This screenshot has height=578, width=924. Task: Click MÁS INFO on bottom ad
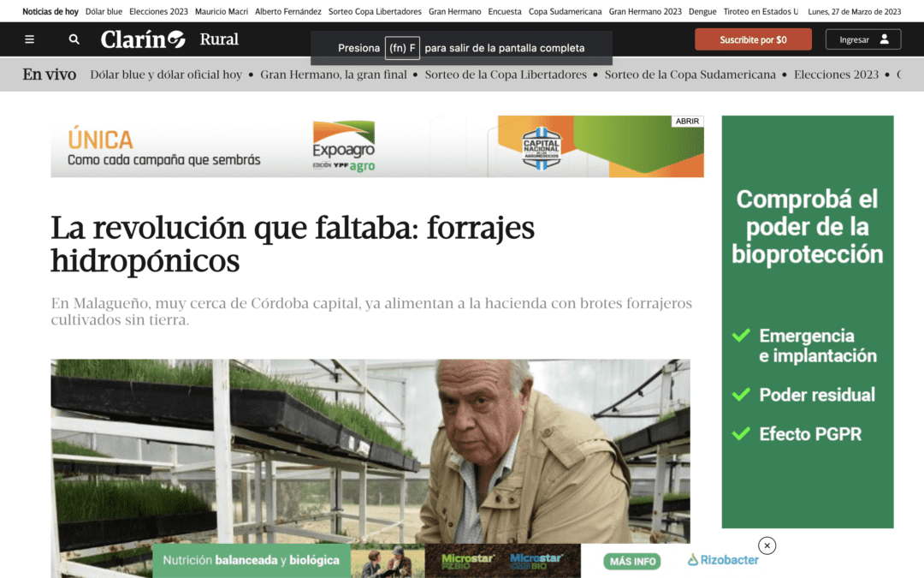[x=632, y=562]
